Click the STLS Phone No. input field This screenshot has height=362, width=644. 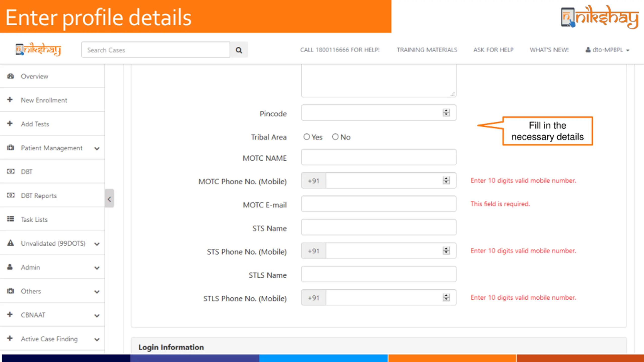391,297
